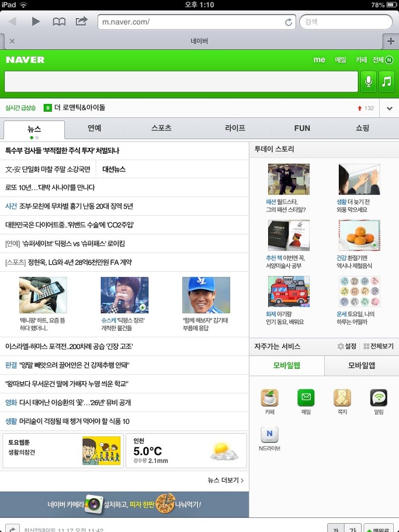Open Safari bookmarks book icon
The image size is (399, 532).
coord(59,22)
